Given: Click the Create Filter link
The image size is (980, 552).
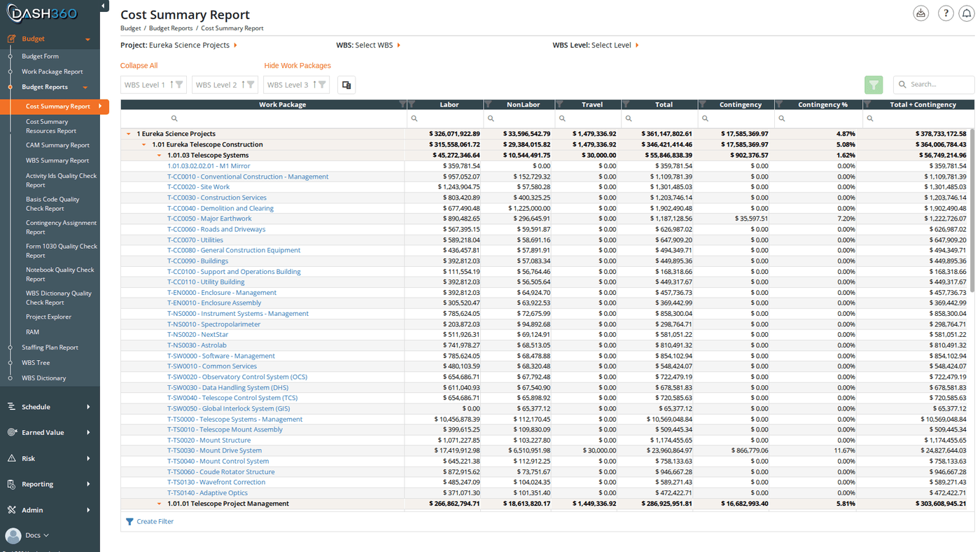Looking at the screenshot, I should pyautogui.click(x=155, y=521).
